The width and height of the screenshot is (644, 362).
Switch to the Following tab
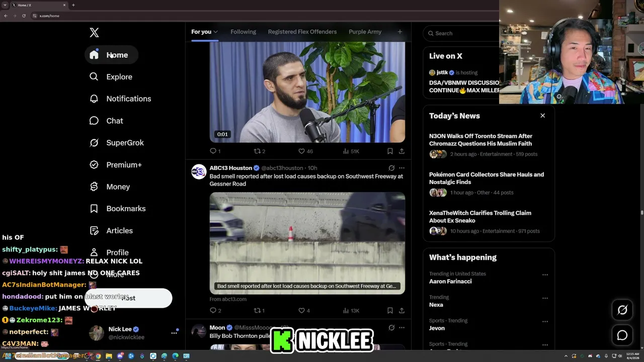(x=243, y=32)
